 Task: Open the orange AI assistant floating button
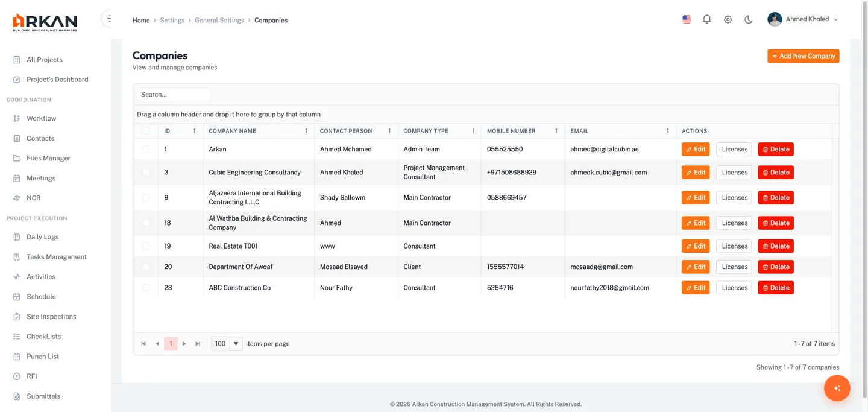pyautogui.click(x=837, y=388)
